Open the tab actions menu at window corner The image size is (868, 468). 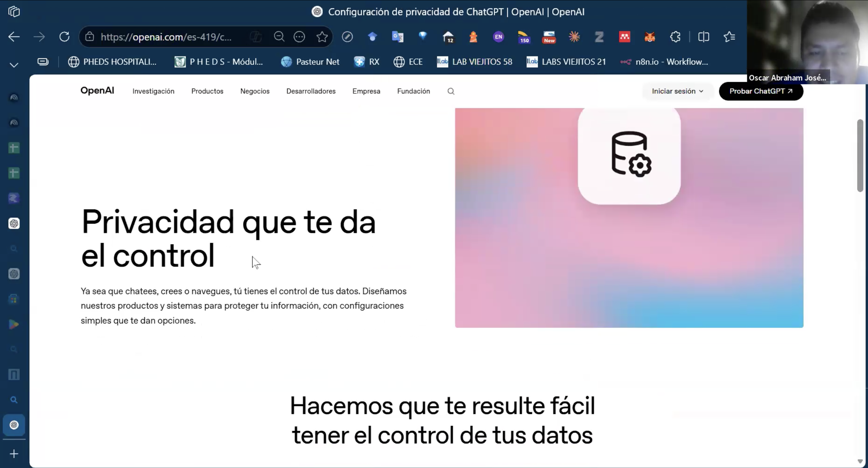14,12
